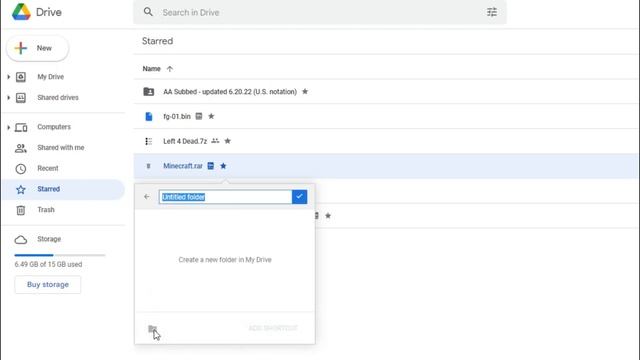The image size is (640, 360).
Task: Focus the Search in Drive field
Action: [x=320, y=12]
